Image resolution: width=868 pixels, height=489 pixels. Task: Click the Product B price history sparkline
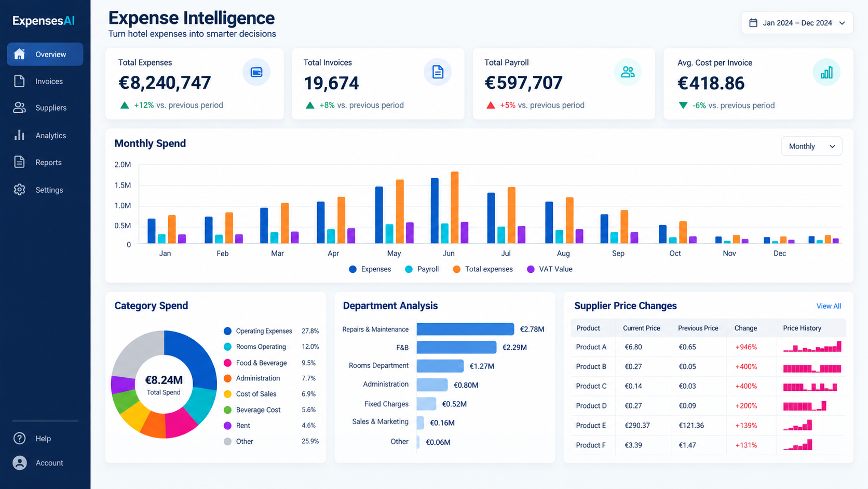point(812,368)
